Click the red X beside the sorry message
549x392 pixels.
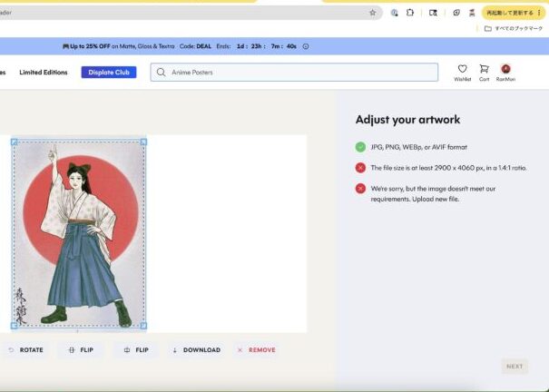[360, 189]
